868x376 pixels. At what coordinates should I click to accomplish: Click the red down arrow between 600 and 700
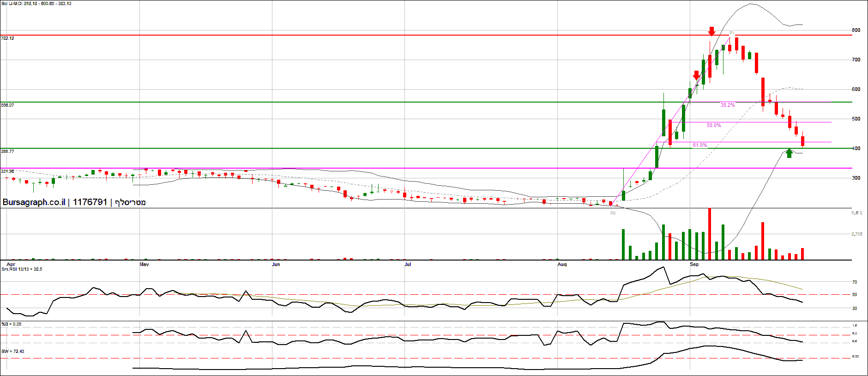[696, 75]
